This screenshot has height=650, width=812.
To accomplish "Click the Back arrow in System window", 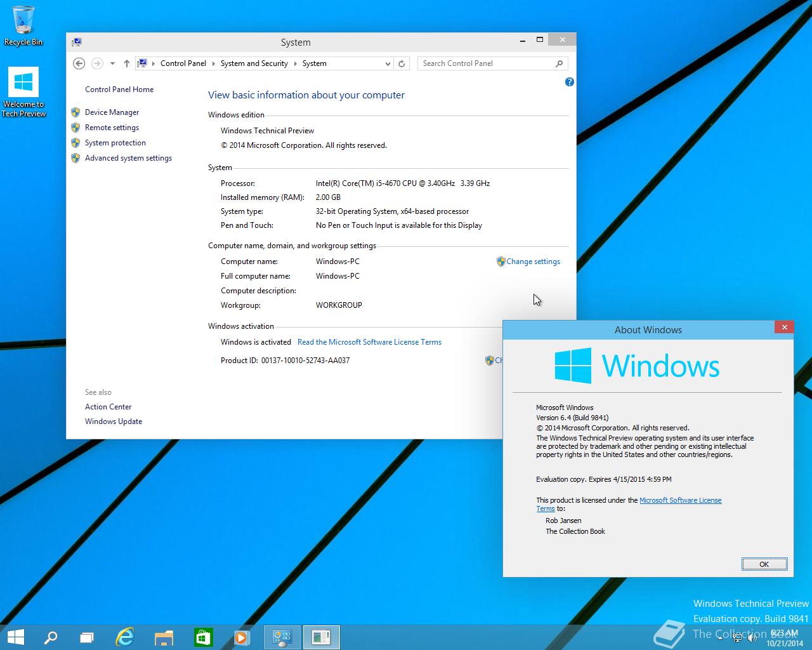I will (x=79, y=63).
